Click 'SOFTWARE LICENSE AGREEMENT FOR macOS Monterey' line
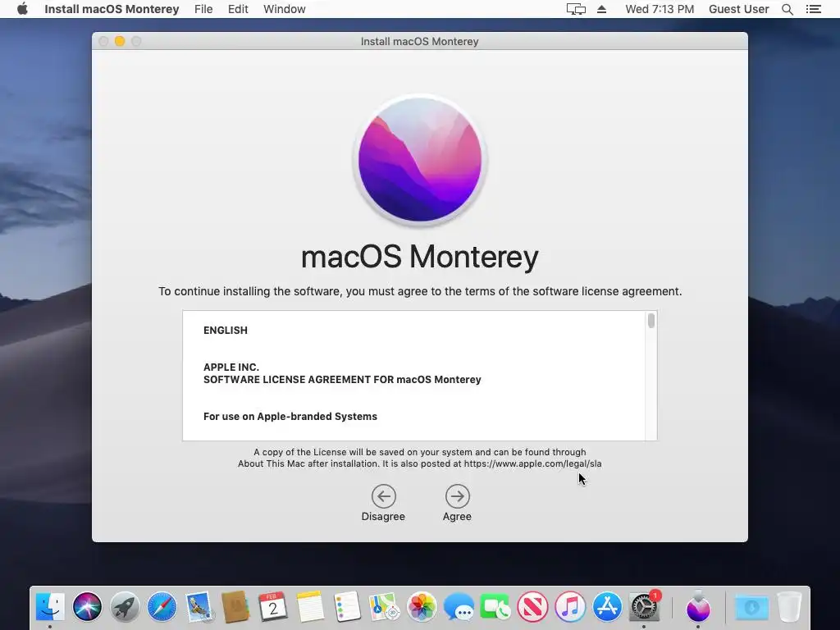 342,379
